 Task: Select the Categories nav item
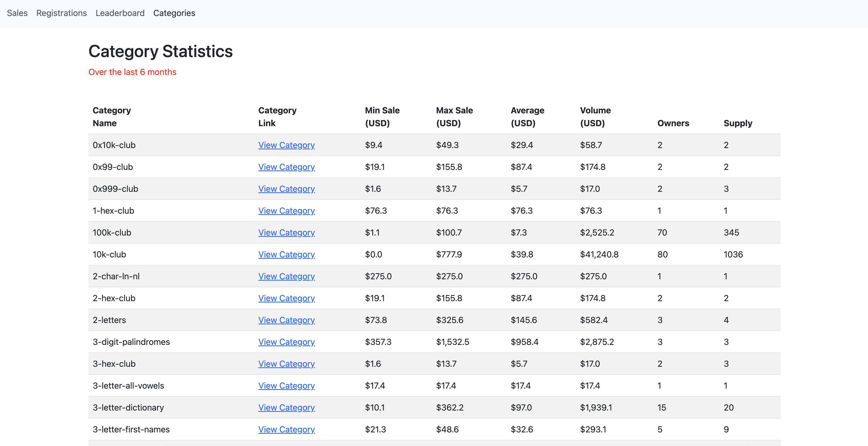tap(174, 13)
